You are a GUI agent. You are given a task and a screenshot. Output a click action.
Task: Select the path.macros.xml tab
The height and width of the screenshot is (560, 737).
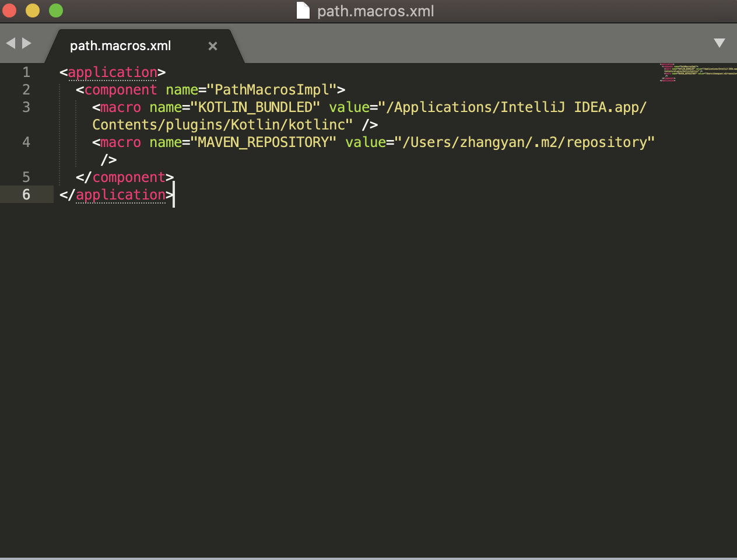coord(120,46)
